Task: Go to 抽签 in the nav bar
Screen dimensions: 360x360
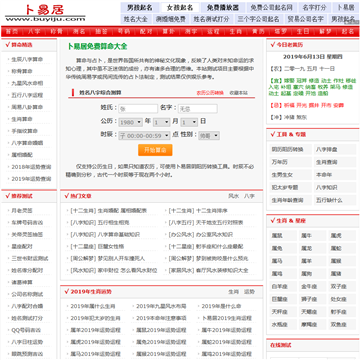Action: click(x=101, y=32)
